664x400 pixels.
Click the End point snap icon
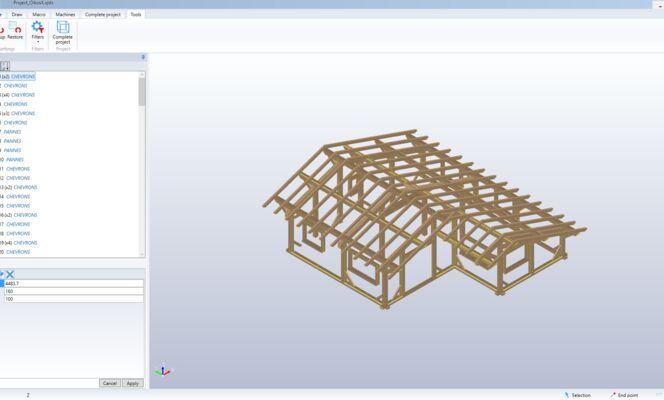[x=613, y=395]
